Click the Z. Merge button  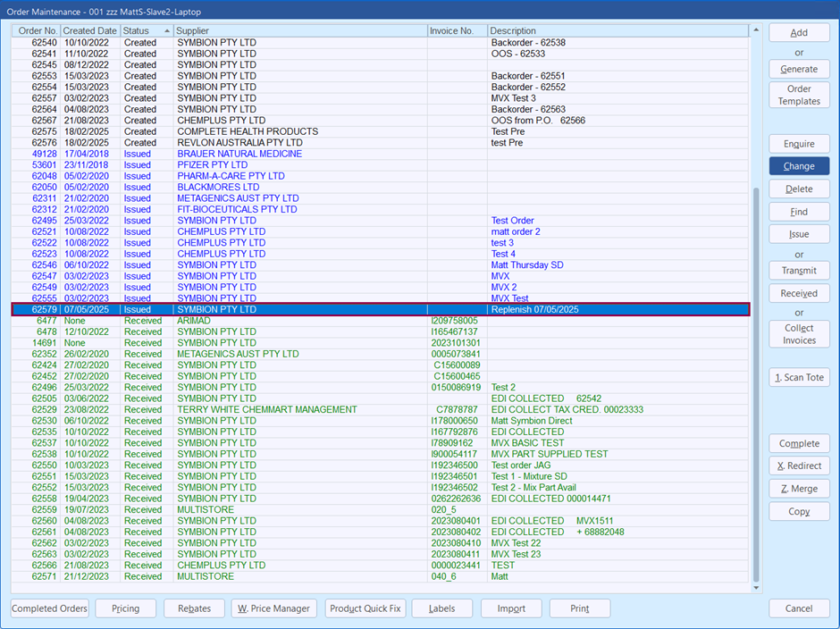tap(799, 489)
